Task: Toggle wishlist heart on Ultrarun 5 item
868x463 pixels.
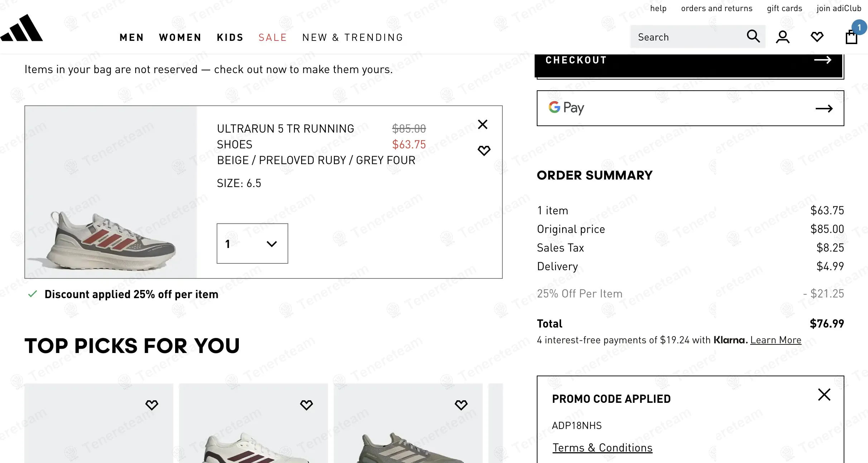Action: tap(484, 150)
